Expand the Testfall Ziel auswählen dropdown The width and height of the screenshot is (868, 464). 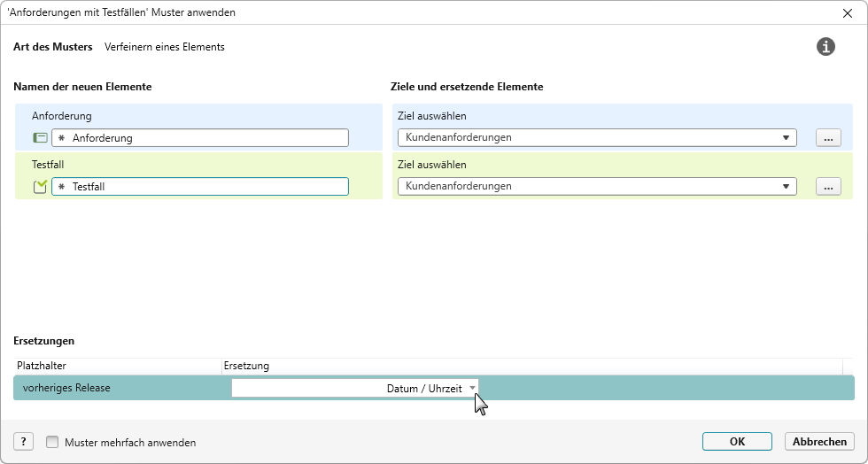785,187
